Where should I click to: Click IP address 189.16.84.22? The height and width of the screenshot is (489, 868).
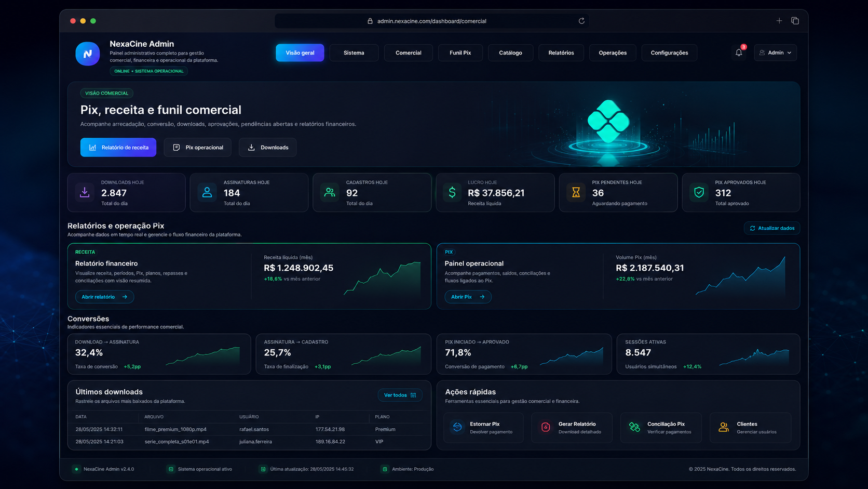[330, 442]
